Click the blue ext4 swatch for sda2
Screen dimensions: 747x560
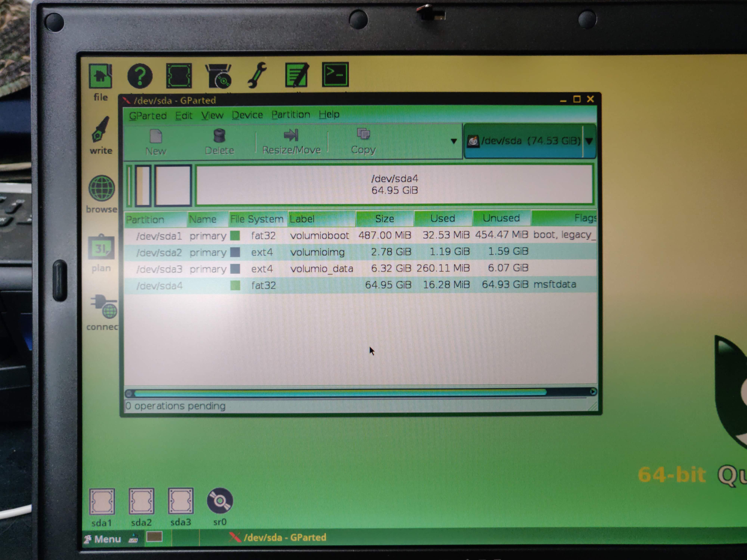235,252
